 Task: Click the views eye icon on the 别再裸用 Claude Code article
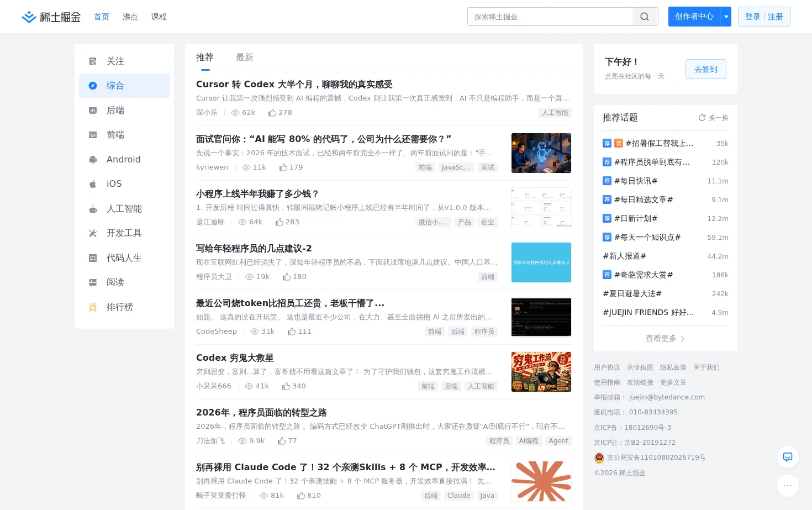click(264, 496)
